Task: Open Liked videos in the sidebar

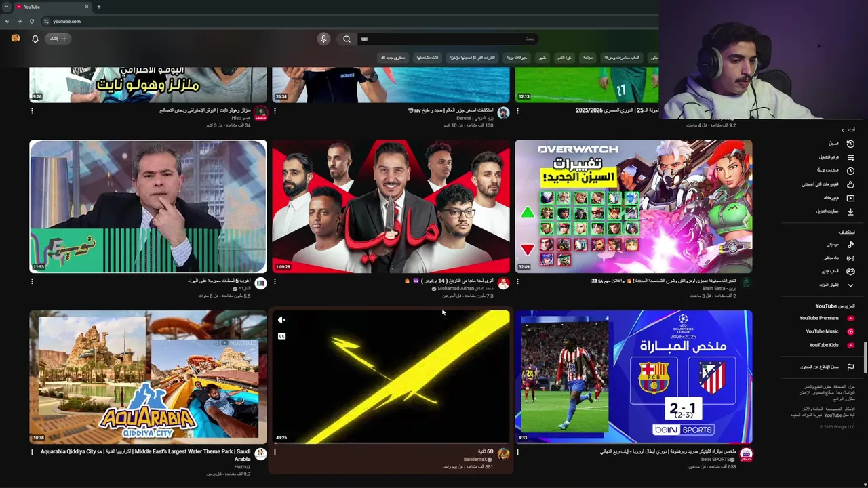Action: [829, 184]
